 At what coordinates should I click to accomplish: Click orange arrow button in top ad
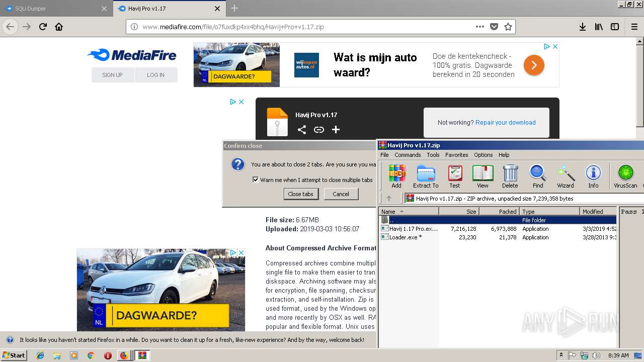[534, 65]
